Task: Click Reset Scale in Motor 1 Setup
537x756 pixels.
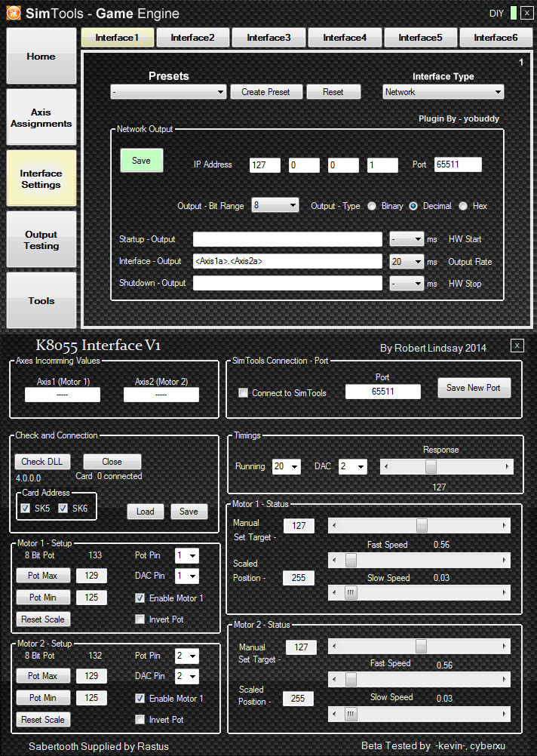Action: [42, 619]
